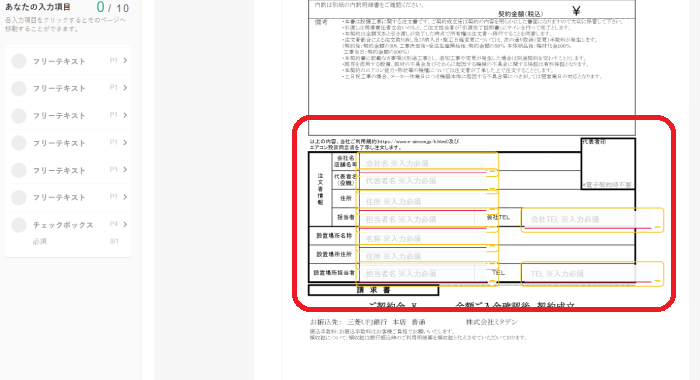Click the あなたの入力項目 heading
The width and height of the screenshot is (700, 380).
(x=38, y=7)
